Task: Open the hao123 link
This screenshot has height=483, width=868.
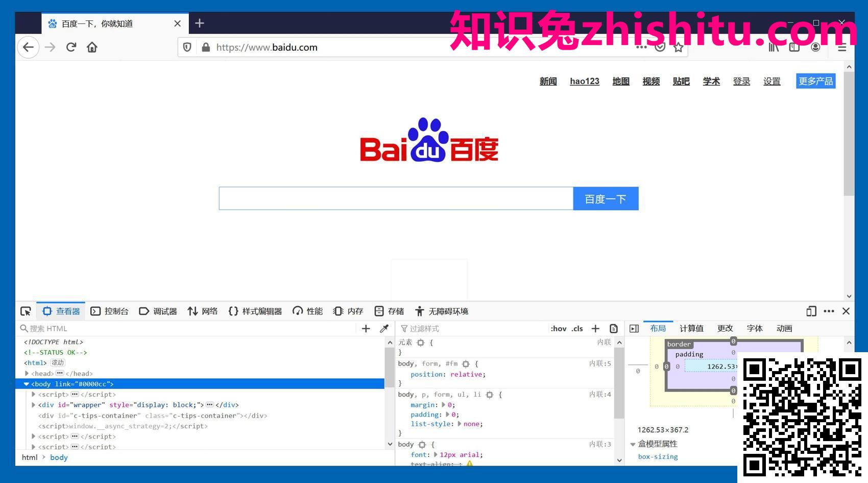Action: (x=585, y=81)
